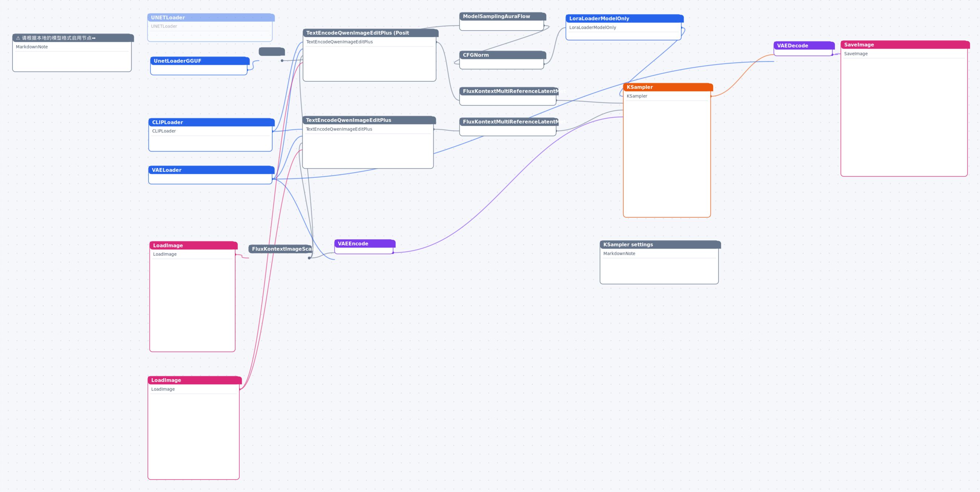Screen dimensions: 980x492
Task: Click the SaveImage node title bar
Action: pos(905,45)
